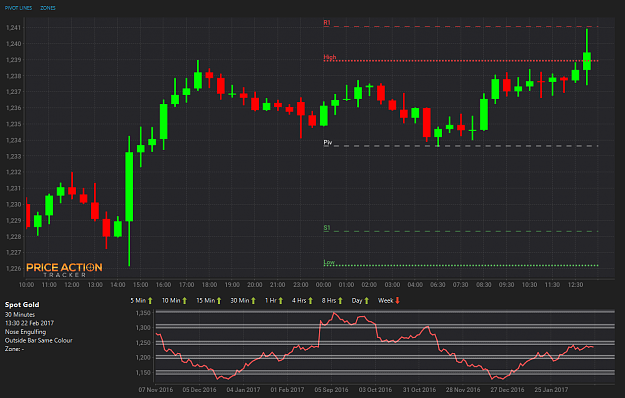This screenshot has width=625, height=398.
Task: Click the 5 Min green up arrow
Action: pyautogui.click(x=150, y=301)
